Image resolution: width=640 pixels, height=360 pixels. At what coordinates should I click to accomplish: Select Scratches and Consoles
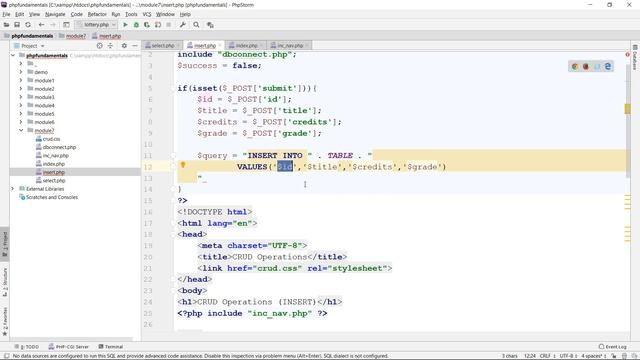coord(52,197)
